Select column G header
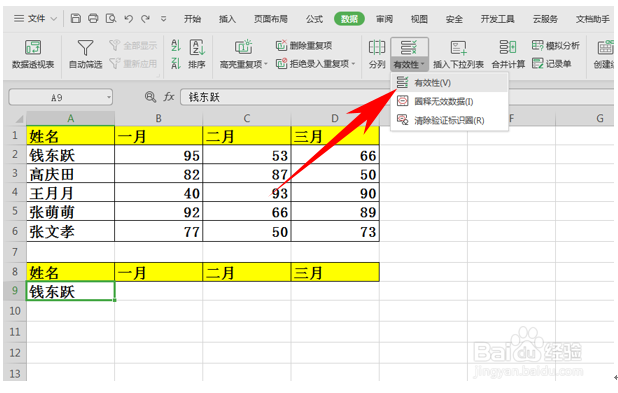This screenshot has height=393, width=618. [x=599, y=118]
